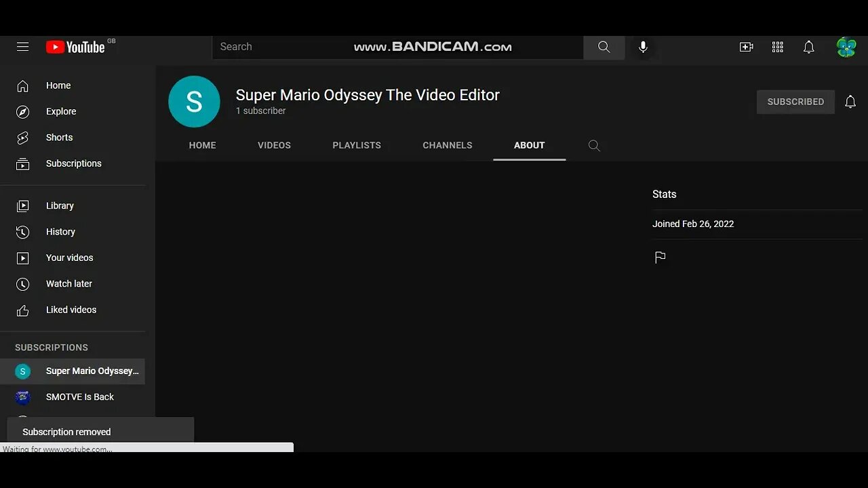868x488 pixels.
Task: Click the Shorts sidebar icon
Action: 22,138
